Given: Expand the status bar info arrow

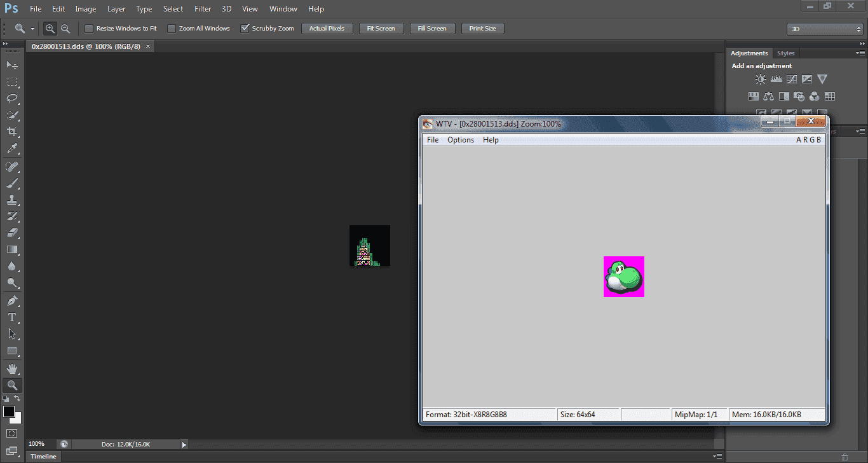Looking at the screenshot, I should (x=184, y=445).
